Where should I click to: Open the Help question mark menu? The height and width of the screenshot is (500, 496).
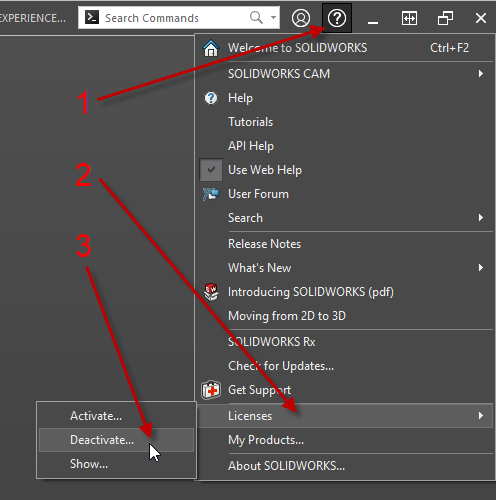[337, 18]
